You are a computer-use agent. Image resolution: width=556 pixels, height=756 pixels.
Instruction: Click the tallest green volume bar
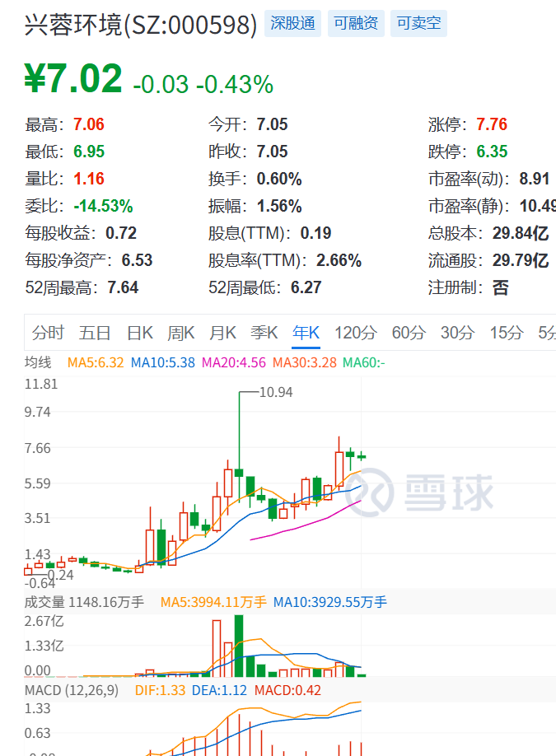(239, 646)
